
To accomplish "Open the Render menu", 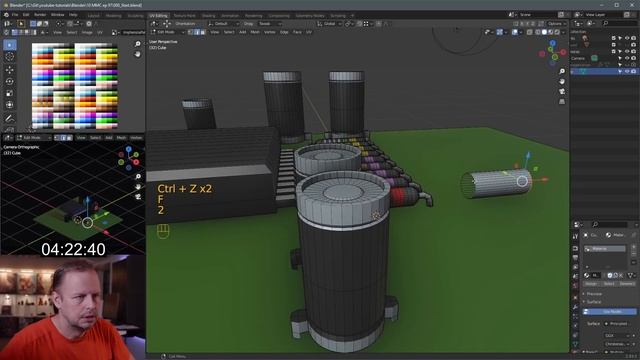I will tap(40, 15).
